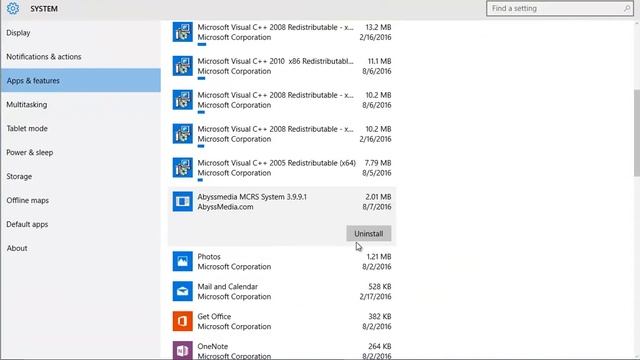
Task: Click the SYSTEM header title
Action: tap(44, 9)
